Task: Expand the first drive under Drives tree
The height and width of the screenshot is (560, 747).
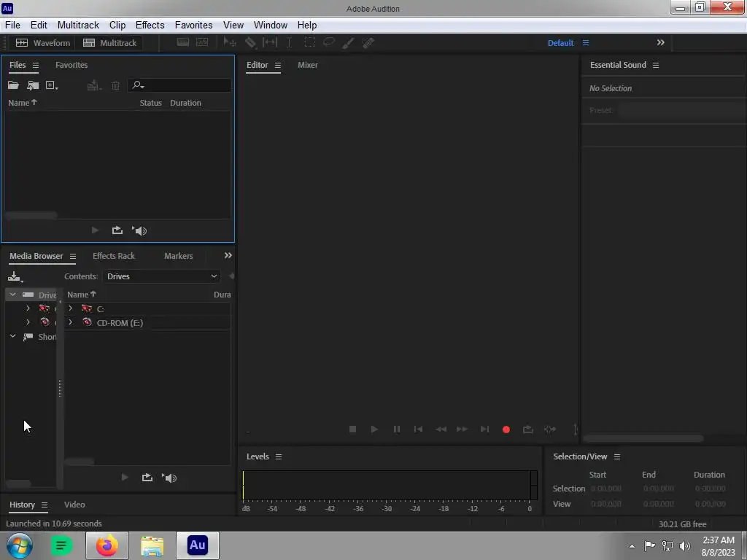Action: pos(28,308)
